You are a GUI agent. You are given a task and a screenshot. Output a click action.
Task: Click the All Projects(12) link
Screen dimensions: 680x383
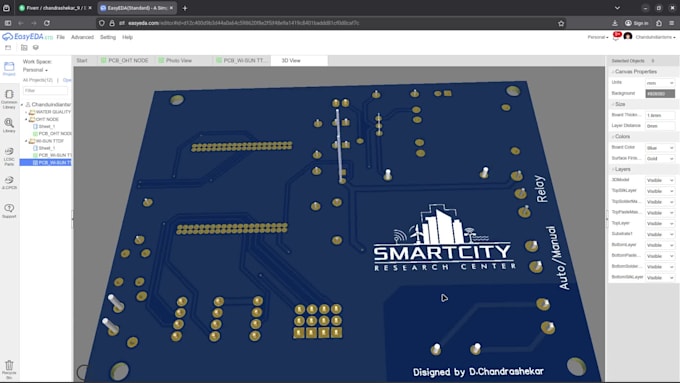[38, 80]
